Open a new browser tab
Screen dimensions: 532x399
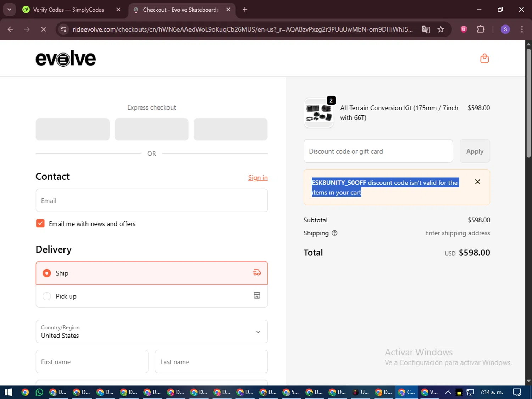(245, 10)
